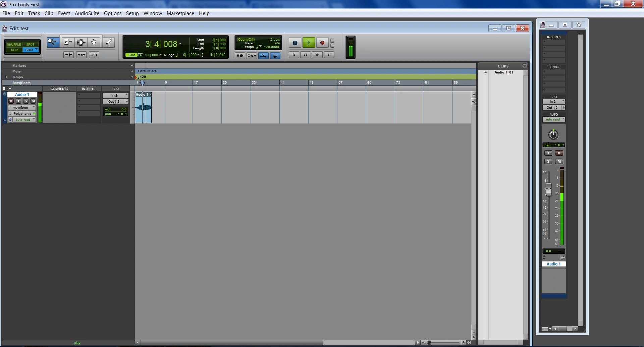Stop playback in transport
The image size is (644, 347).
point(295,43)
